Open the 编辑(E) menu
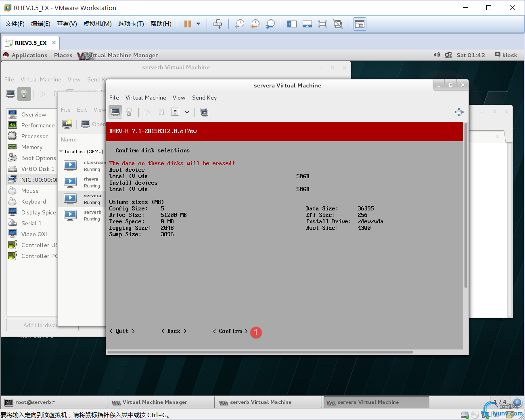 [x=41, y=24]
